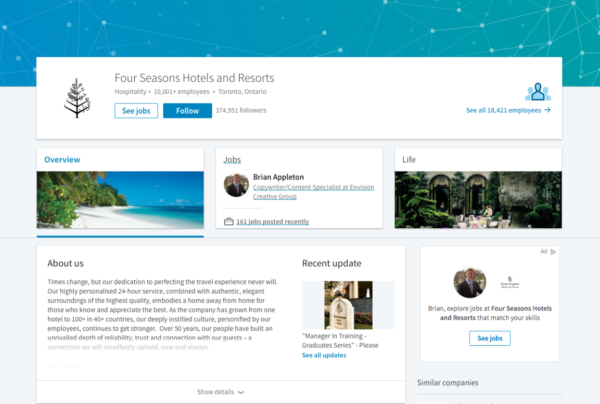
Task: Click the briefcase icon beside jobs posted
Action: coord(228,221)
